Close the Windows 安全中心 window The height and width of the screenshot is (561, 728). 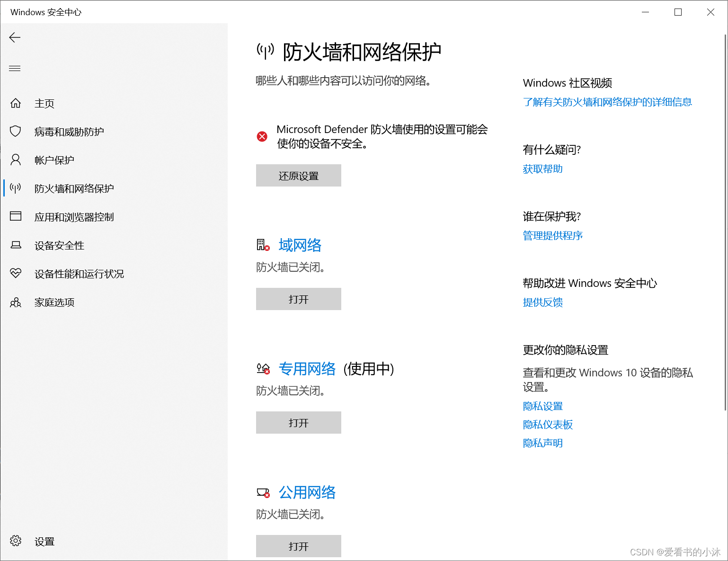(710, 12)
